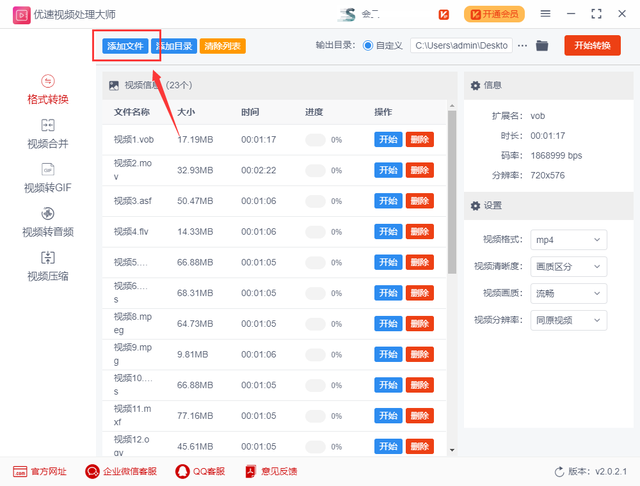Click progress bar of 视频4.flv row
Viewport: 640px width, 486px height.
tap(315, 232)
